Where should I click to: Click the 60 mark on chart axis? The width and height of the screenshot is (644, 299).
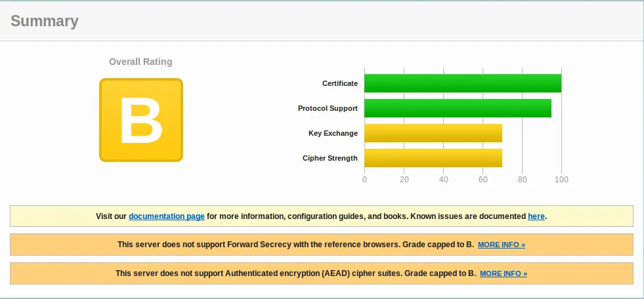click(x=483, y=180)
